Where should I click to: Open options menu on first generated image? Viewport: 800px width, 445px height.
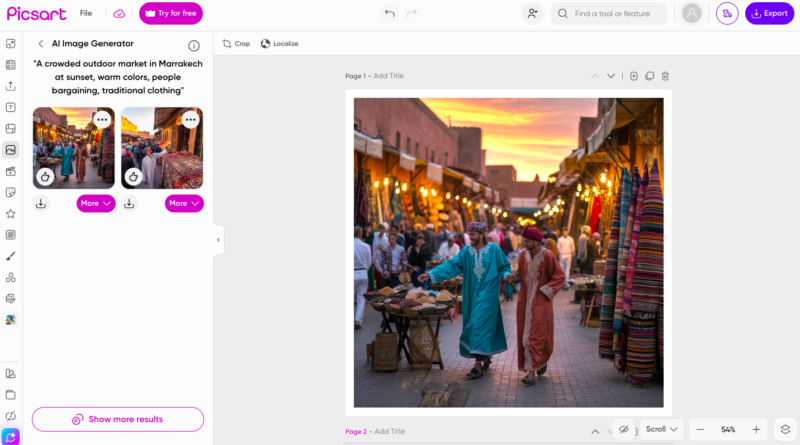tap(103, 119)
